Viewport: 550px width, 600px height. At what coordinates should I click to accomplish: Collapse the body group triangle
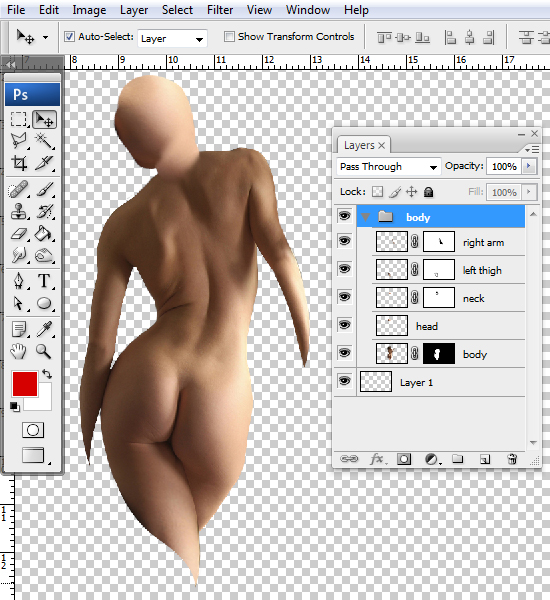point(366,217)
